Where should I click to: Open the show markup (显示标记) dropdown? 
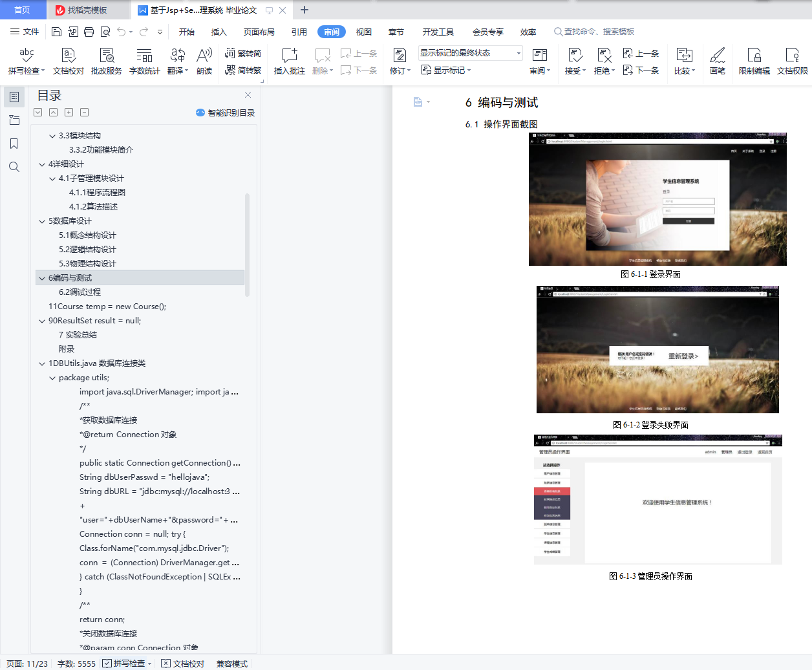click(x=446, y=70)
